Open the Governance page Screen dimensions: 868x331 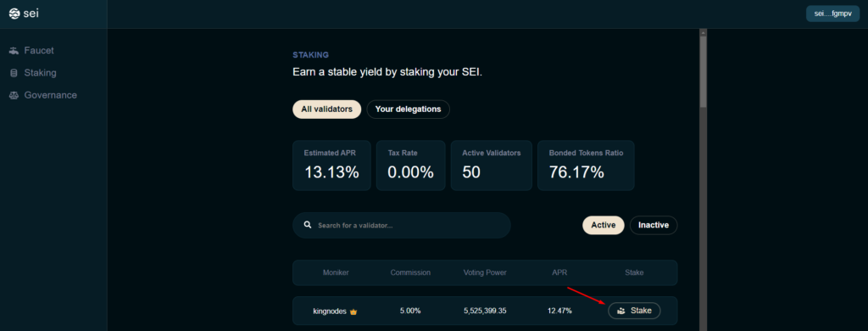pos(50,95)
